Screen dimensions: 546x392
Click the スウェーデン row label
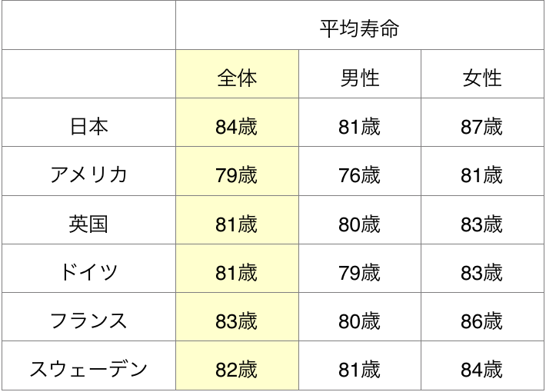pos(88,369)
